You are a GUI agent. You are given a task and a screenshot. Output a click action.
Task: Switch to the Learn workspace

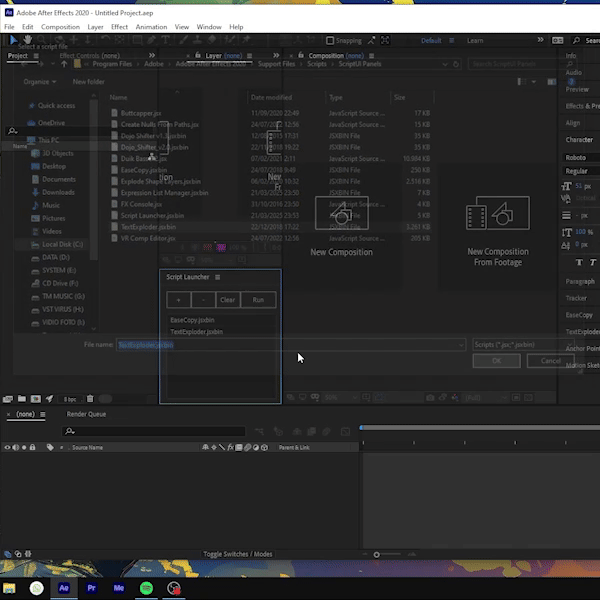(x=475, y=41)
